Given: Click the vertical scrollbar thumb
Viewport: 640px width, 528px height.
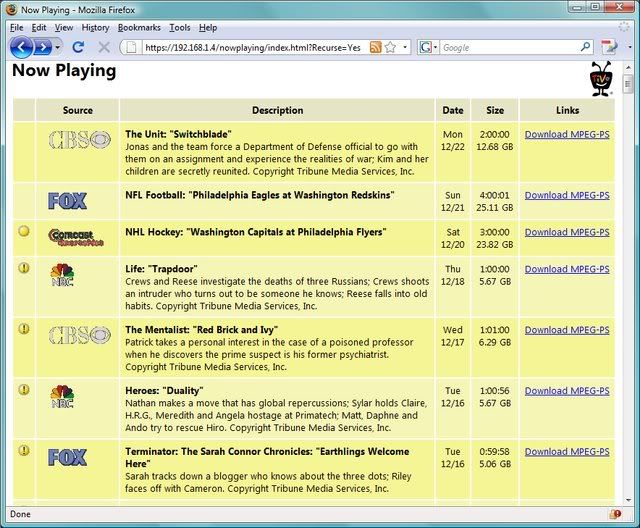Looking at the screenshot, I should point(628,84).
